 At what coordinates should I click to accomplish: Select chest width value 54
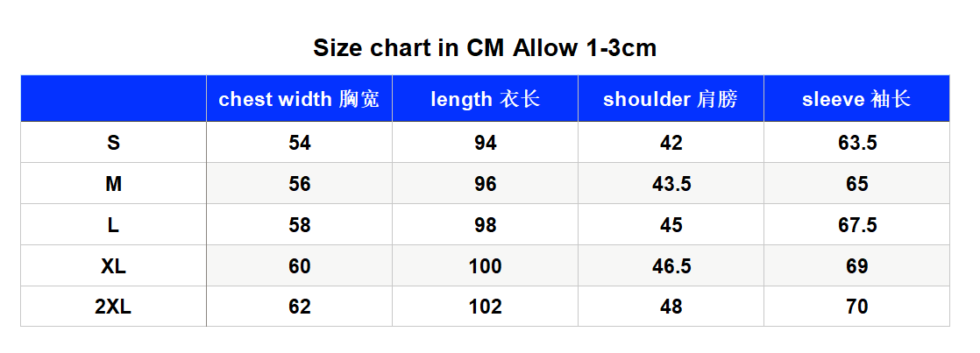[300, 143]
